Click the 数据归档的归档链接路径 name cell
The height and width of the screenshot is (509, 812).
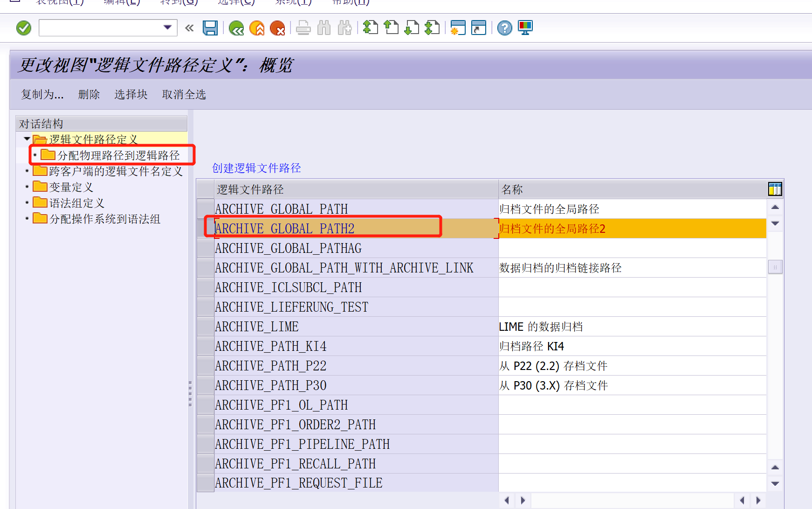pos(633,268)
